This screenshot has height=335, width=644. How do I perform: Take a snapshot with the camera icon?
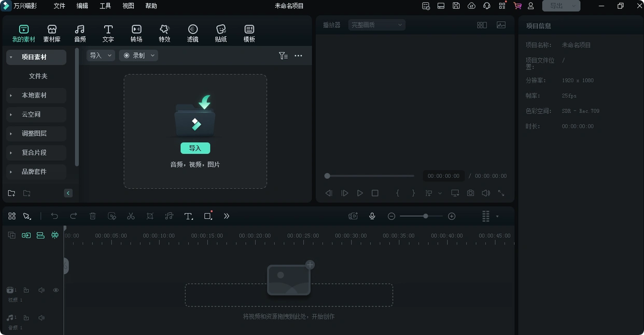[470, 193]
